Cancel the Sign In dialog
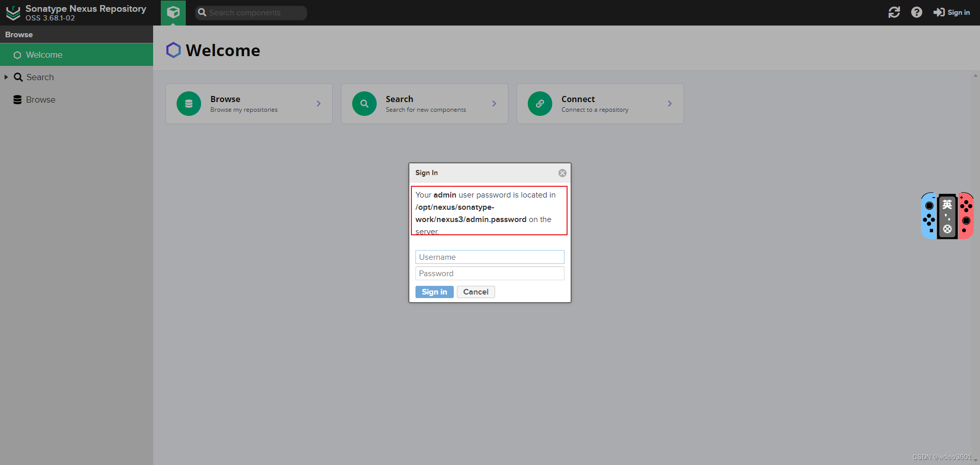 [x=476, y=291]
